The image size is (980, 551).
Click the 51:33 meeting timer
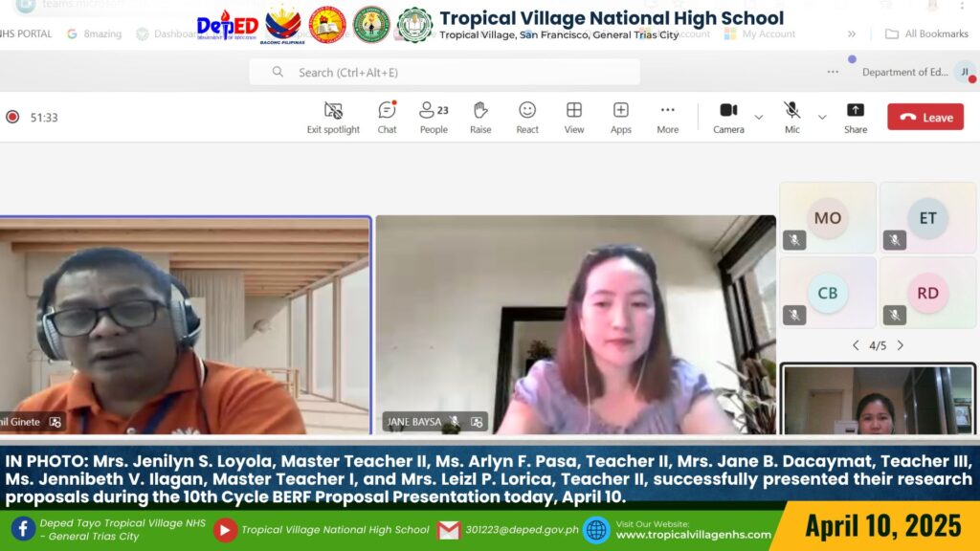click(x=44, y=118)
